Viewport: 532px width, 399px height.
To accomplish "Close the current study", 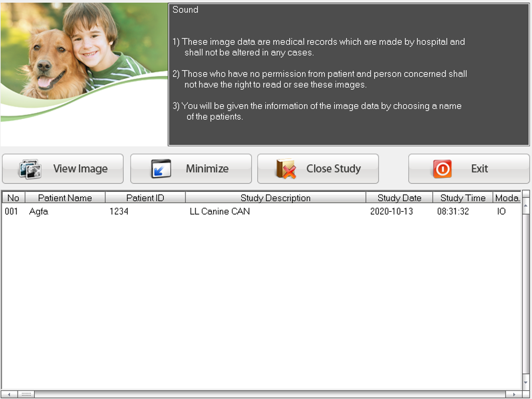I will (318, 168).
